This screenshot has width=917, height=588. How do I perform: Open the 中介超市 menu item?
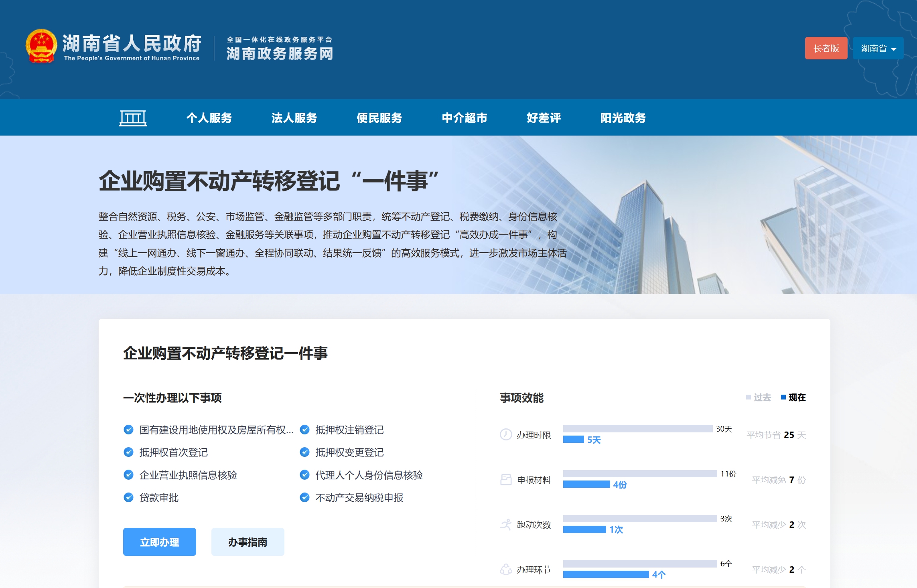[x=464, y=118]
